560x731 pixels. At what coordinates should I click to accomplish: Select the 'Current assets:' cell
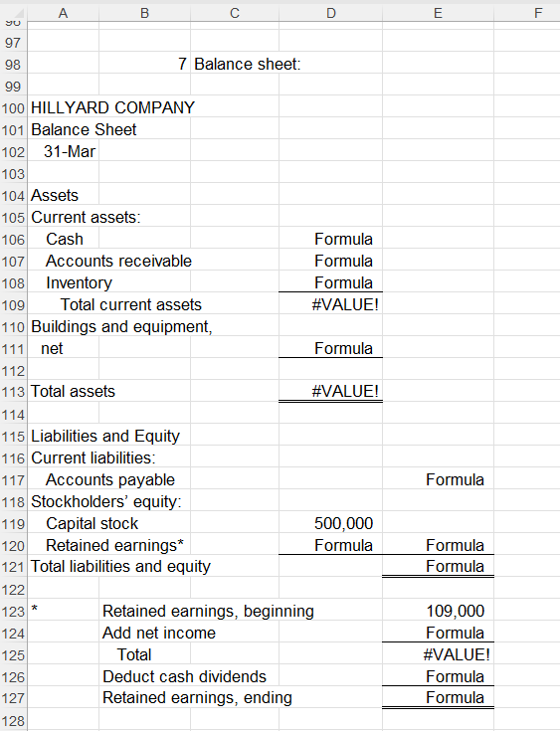pyautogui.click(x=86, y=217)
